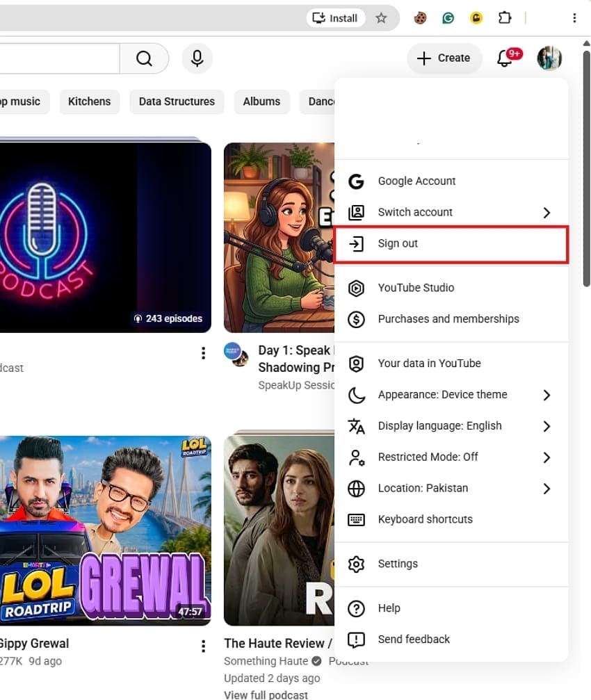Click the yellow extension icon
This screenshot has height=700, width=591.
(476, 18)
